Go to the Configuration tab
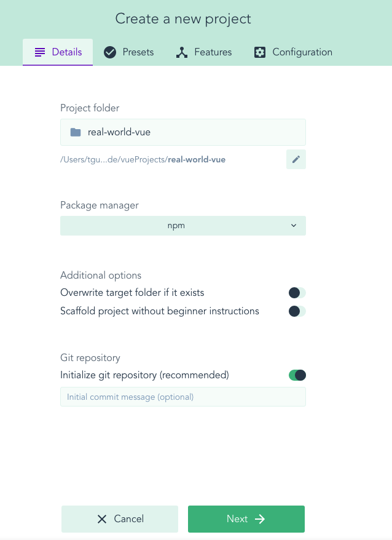392x540 pixels. tap(293, 52)
